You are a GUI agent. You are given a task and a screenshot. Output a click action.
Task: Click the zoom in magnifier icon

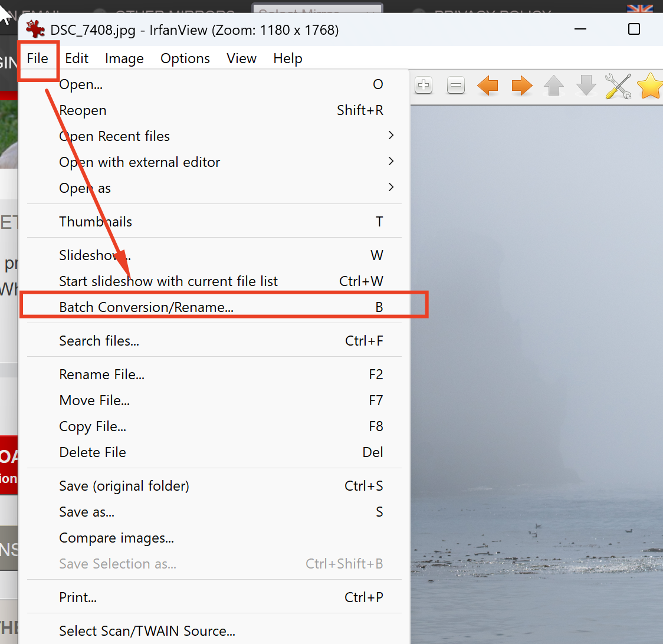tap(424, 86)
